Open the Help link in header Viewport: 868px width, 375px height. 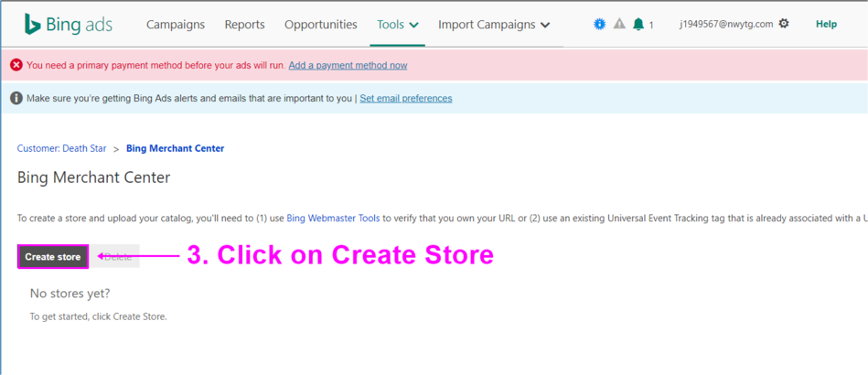826,25
